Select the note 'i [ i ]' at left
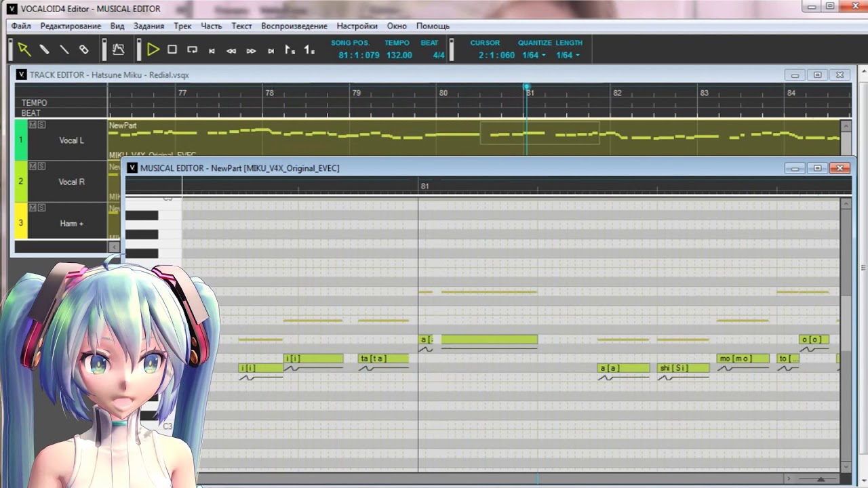Screen dimensions: 868x488 (x=260, y=368)
